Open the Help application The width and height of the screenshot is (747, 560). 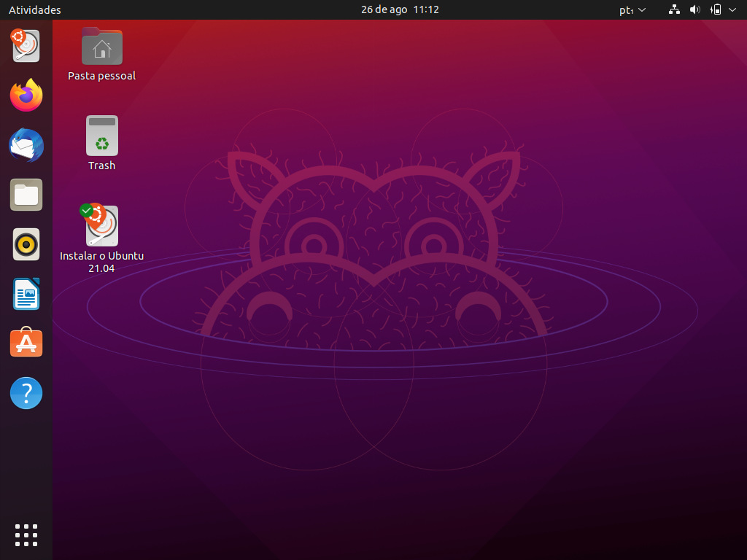26,393
